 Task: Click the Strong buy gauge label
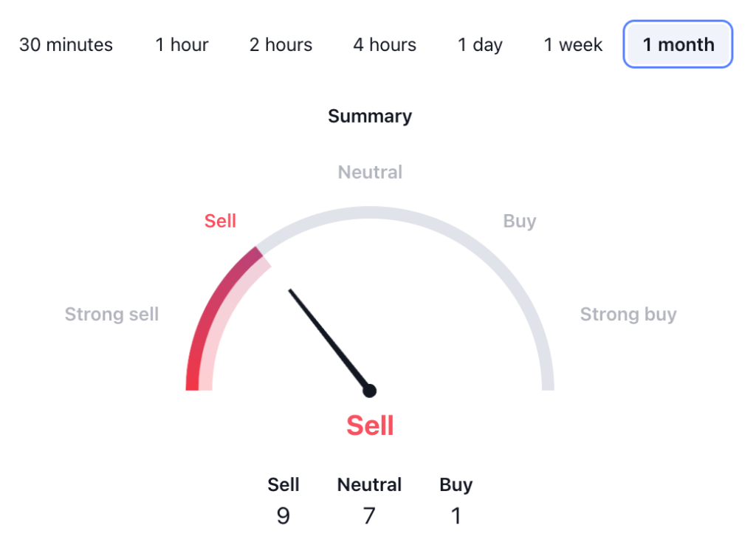628,315
